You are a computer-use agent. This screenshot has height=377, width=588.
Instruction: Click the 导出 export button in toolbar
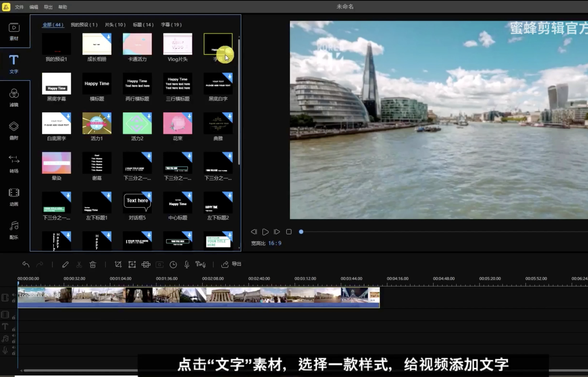[231, 264]
